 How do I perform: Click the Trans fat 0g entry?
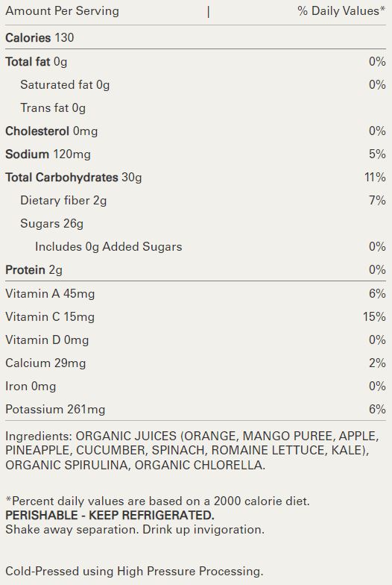point(53,108)
